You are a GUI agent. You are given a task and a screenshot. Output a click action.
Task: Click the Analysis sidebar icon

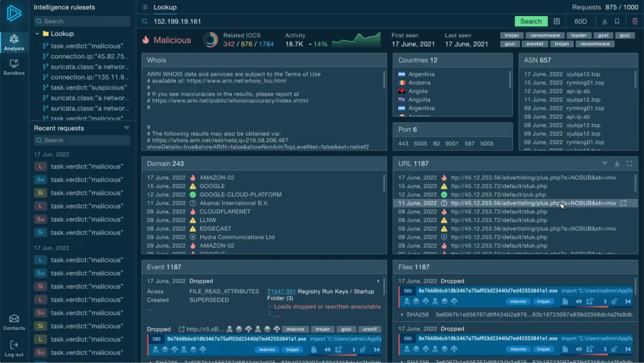14,42
